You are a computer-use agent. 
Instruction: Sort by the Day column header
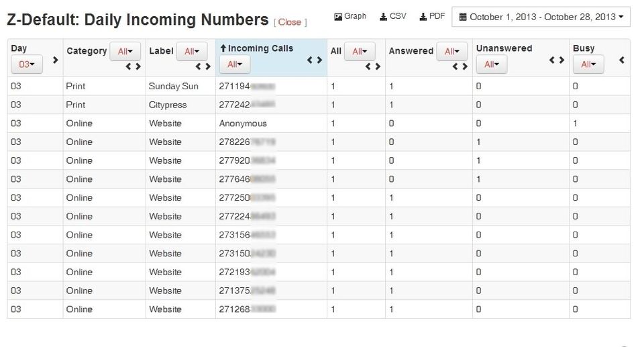click(x=19, y=48)
